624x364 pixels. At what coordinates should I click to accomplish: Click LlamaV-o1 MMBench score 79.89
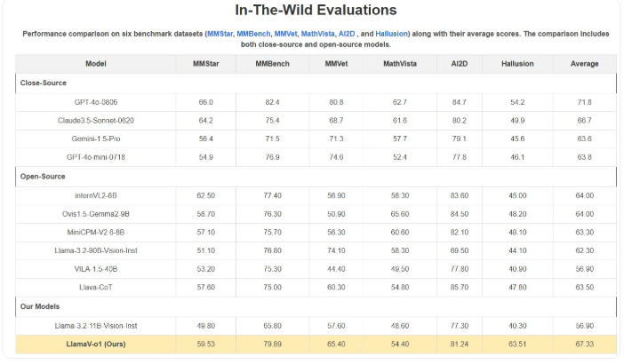click(x=272, y=344)
